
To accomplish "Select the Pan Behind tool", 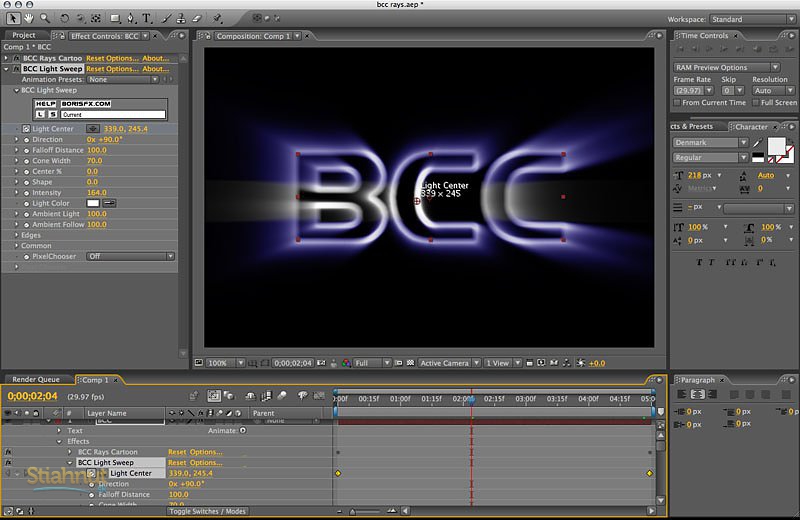I will point(96,18).
